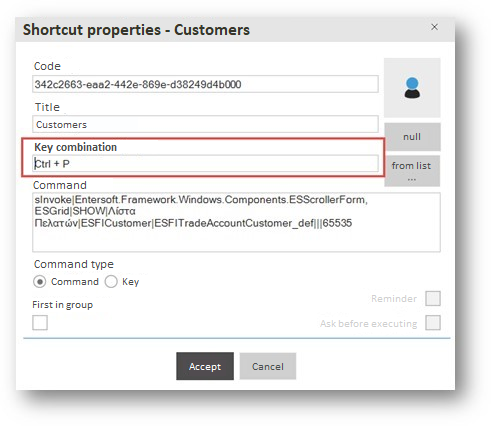Click the First in group label text
This screenshot has height=426, width=491.
[x=63, y=305]
